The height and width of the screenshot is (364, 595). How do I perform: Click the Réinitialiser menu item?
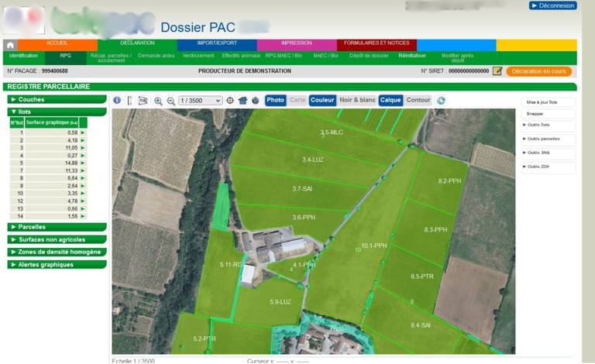412,56
